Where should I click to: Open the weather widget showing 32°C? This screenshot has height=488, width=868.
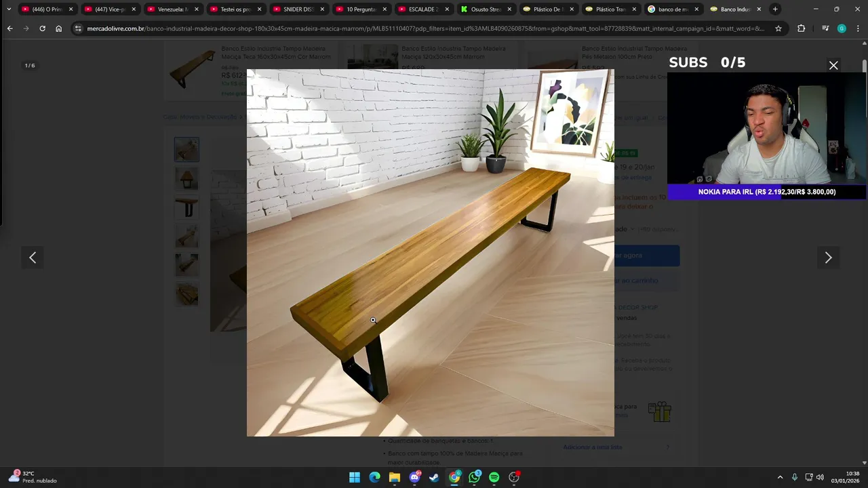pos(32,477)
